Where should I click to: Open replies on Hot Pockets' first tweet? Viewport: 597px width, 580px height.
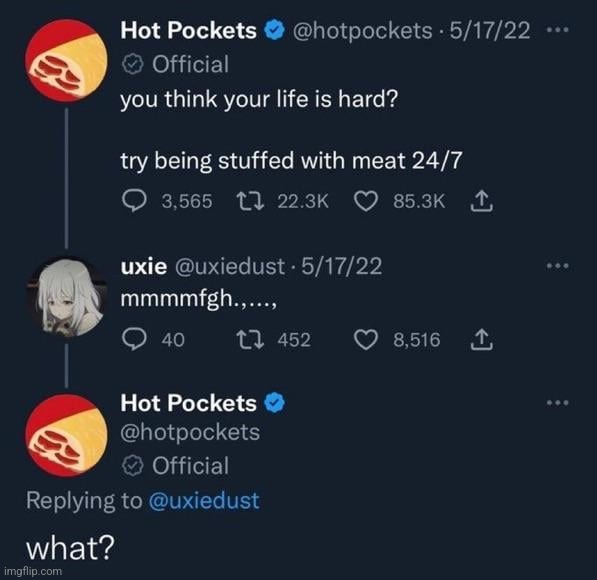(x=134, y=201)
